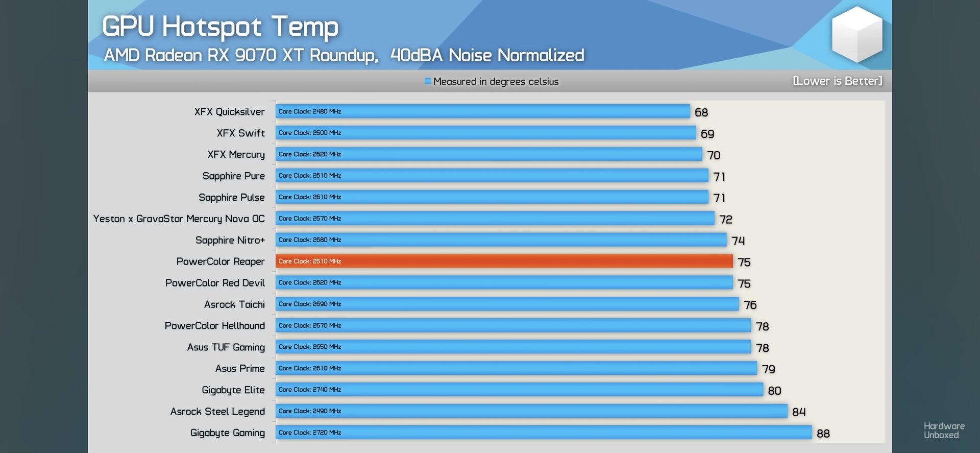Viewport: 980px width, 453px height.
Task: Click the value '76' for Asrock Taichi
Action: click(x=750, y=305)
